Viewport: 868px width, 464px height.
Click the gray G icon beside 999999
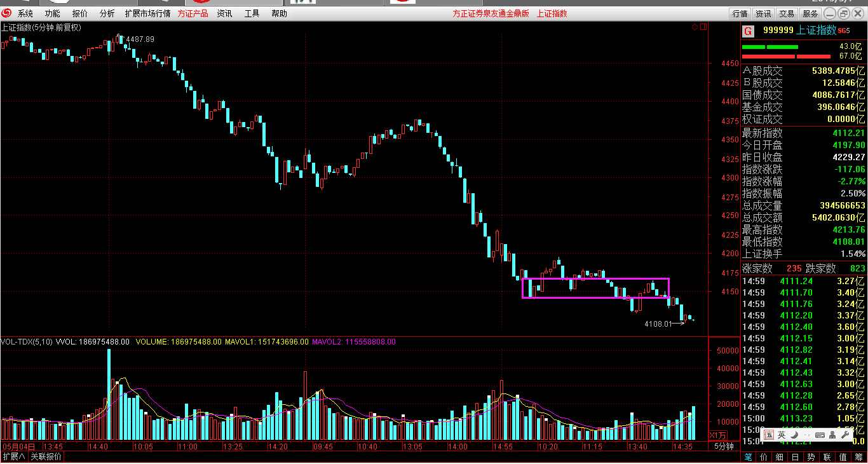coord(748,31)
